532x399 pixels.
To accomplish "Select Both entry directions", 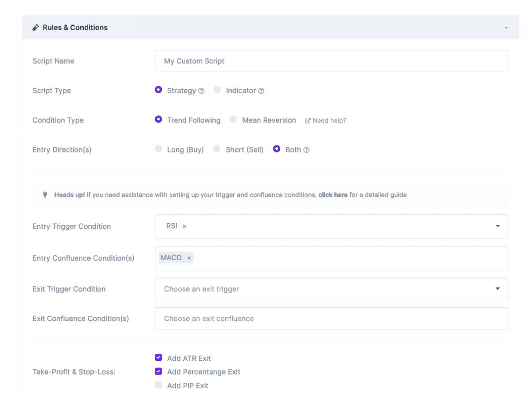I will pos(277,149).
